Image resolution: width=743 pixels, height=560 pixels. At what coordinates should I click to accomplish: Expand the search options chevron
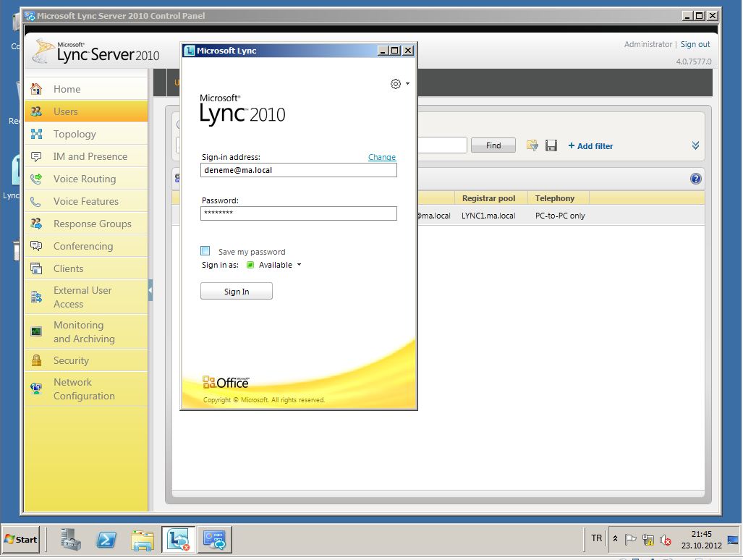pyautogui.click(x=695, y=145)
